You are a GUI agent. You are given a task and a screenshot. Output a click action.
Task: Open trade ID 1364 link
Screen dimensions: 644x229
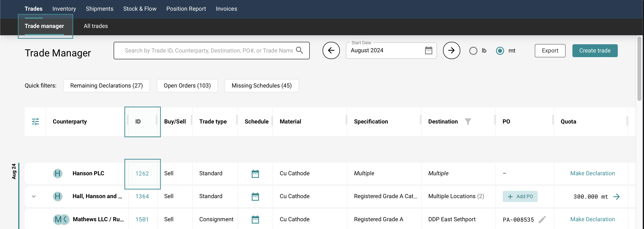tap(142, 196)
